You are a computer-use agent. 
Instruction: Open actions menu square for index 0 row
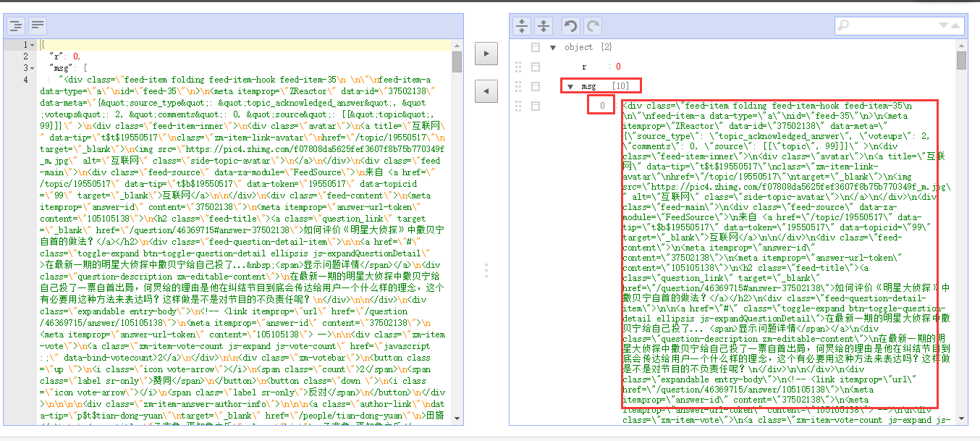click(x=536, y=106)
